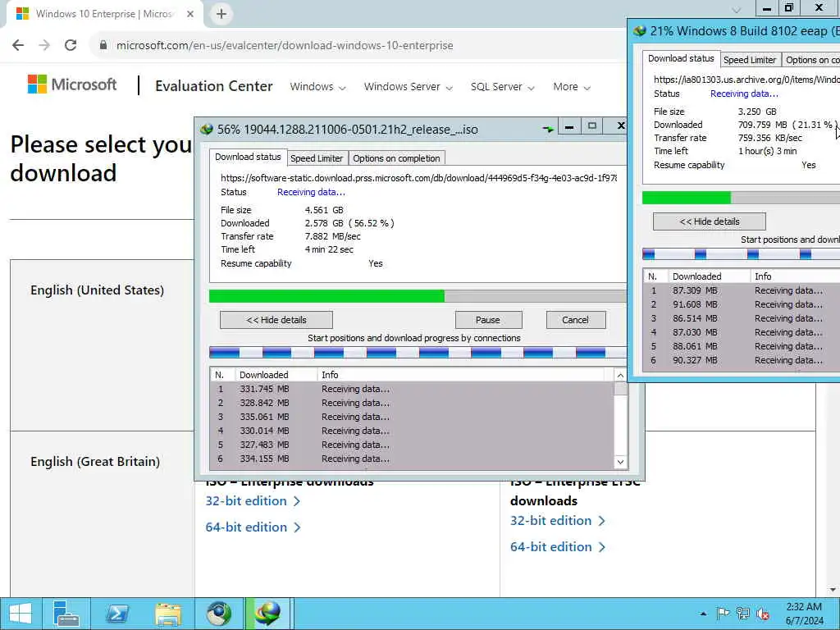Screen dimensions: 840x630
Task: Click scroll down arrow in connections list
Action: (x=620, y=463)
